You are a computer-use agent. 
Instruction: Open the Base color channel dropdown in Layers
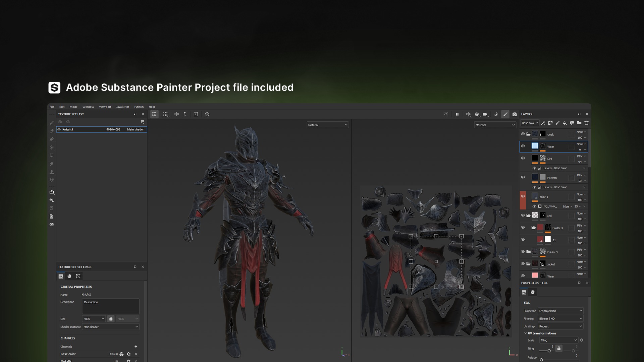(530, 123)
